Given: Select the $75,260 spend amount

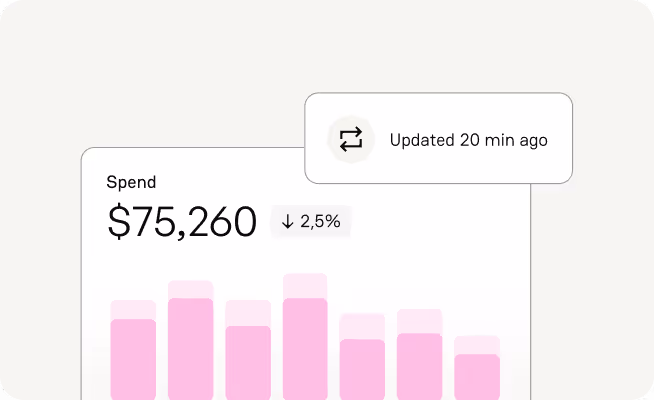Looking at the screenshot, I should 182,222.
